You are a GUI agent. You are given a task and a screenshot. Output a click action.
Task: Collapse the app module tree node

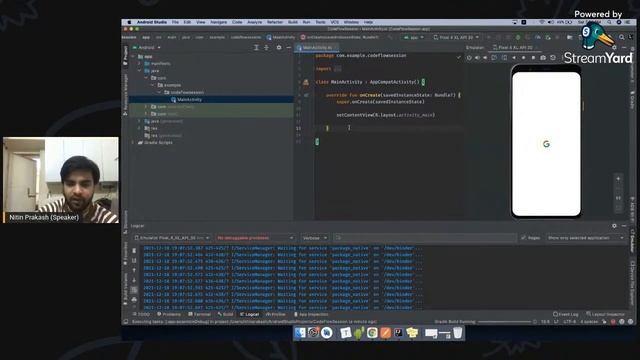133,57
